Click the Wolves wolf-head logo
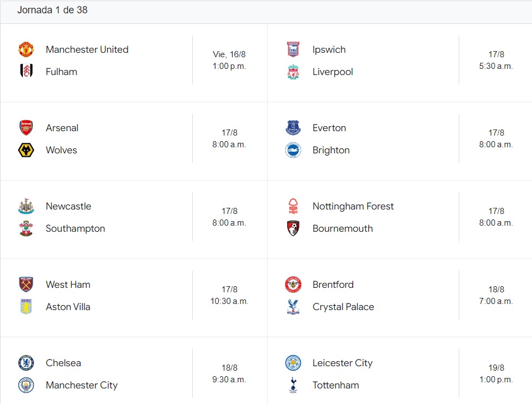 click(26, 150)
